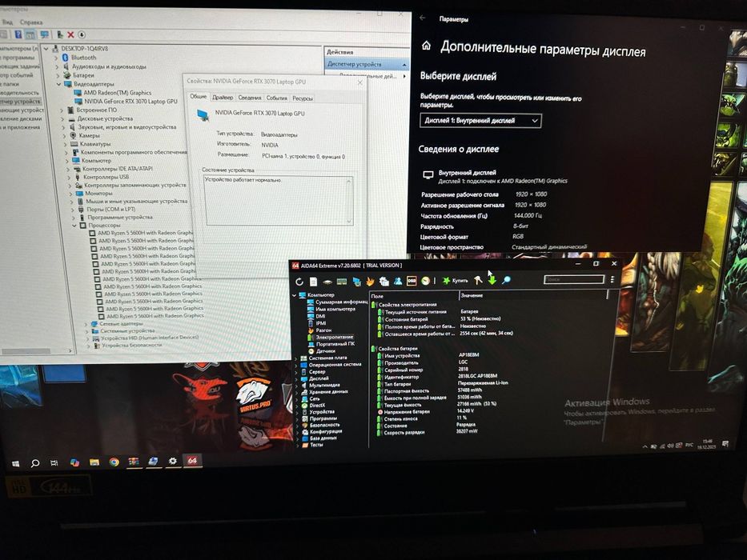The height and width of the screenshot is (560, 747).
Task: Open the Settings gear on the taskbar
Action: 172,461
